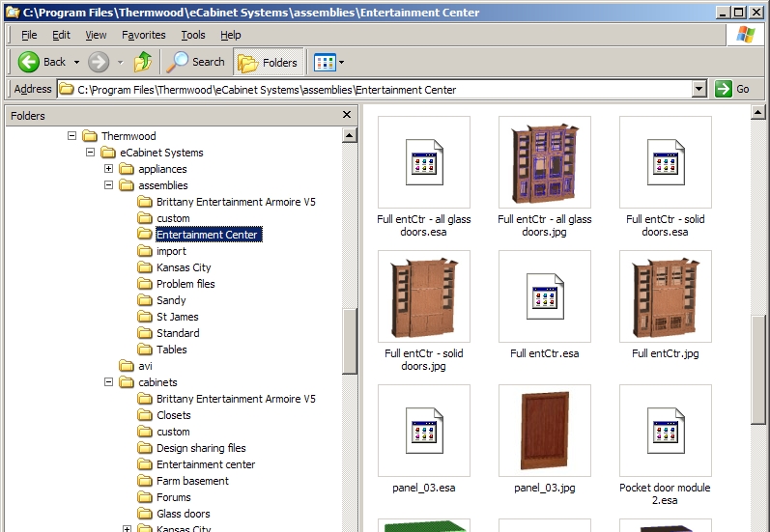The height and width of the screenshot is (532, 770).
Task: Collapse the Thermwood tree node
Action: coord(71,135)
